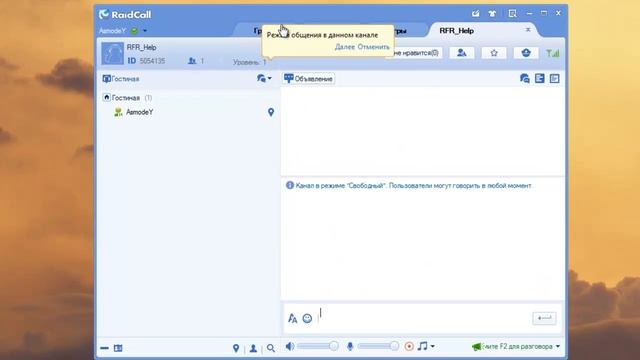Open the notes panel icon
The image size is (640, 360).
pos(554,78)
